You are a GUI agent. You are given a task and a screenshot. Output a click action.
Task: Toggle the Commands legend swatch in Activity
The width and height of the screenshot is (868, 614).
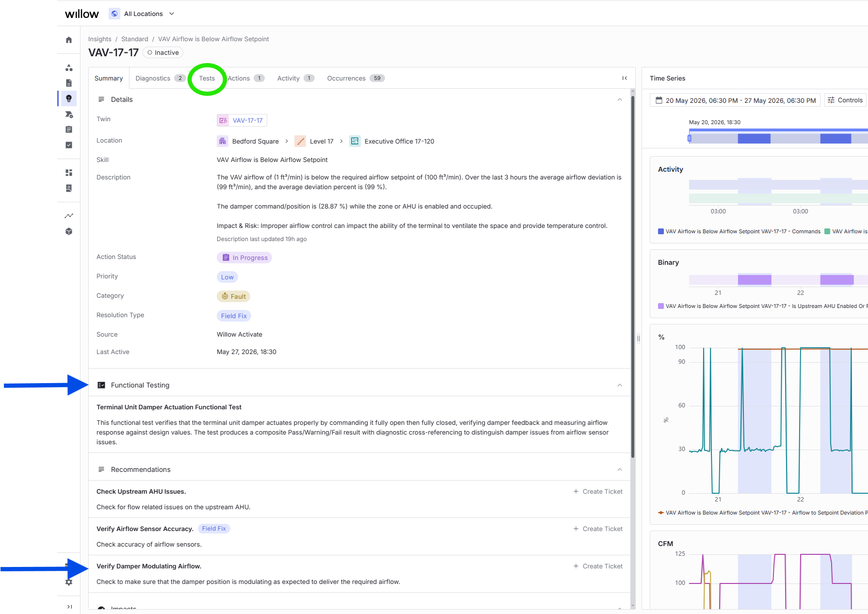coord(661,231)
